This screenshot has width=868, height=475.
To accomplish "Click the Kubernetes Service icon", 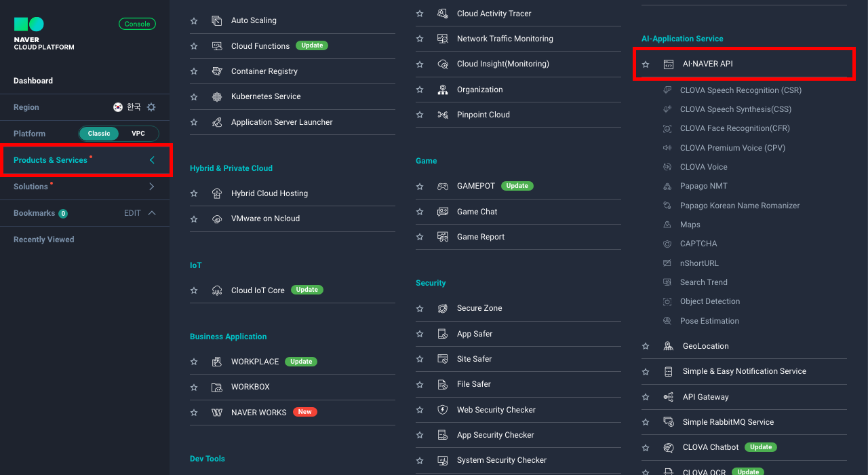I will pyautogui.click(x=217, y=96).
